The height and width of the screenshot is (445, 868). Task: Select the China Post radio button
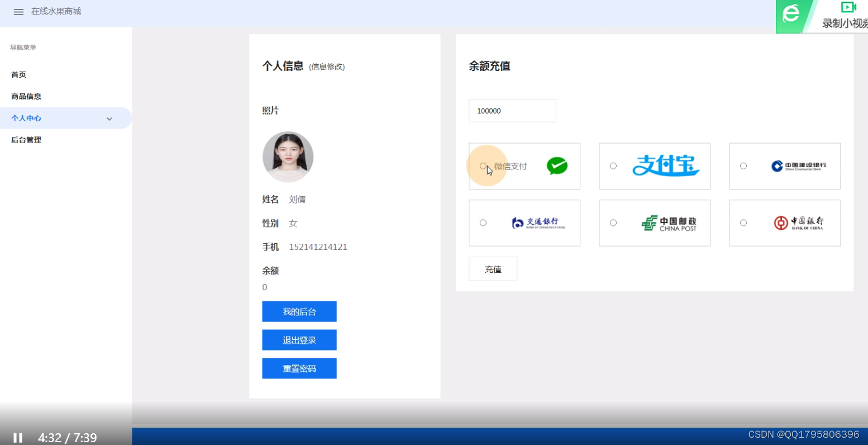pos(613,223)
